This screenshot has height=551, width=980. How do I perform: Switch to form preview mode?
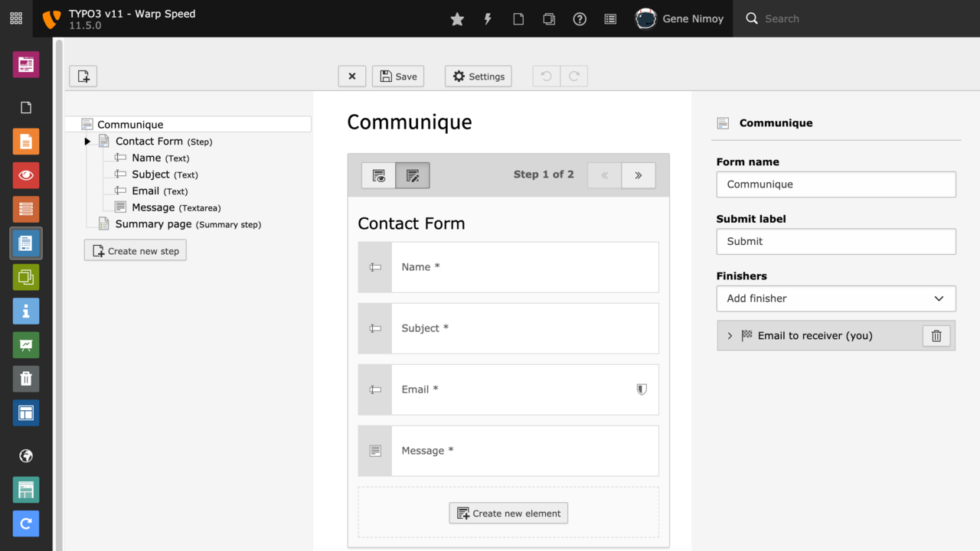(x=379, y=175)
